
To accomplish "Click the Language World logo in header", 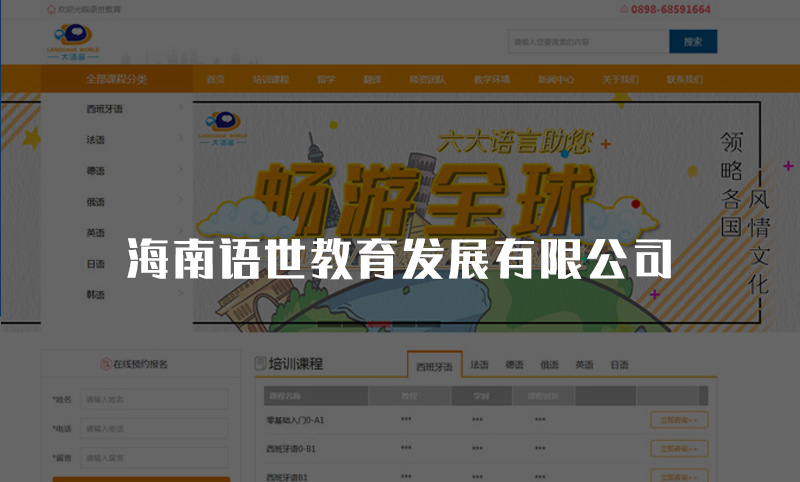I will click(x=73, y=42).
